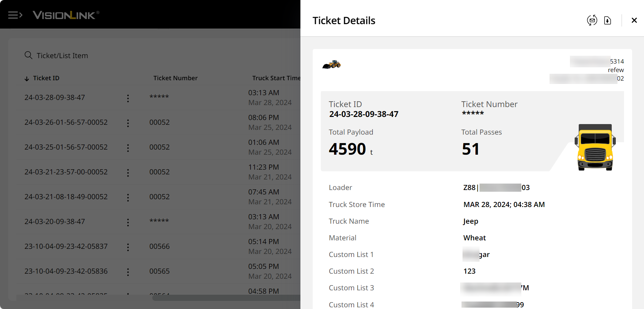The width and height of the screenshot is (644, 309).
Task: Open options menu for ticket 24-03-28-09-38-47
Action: pos(128,98)
